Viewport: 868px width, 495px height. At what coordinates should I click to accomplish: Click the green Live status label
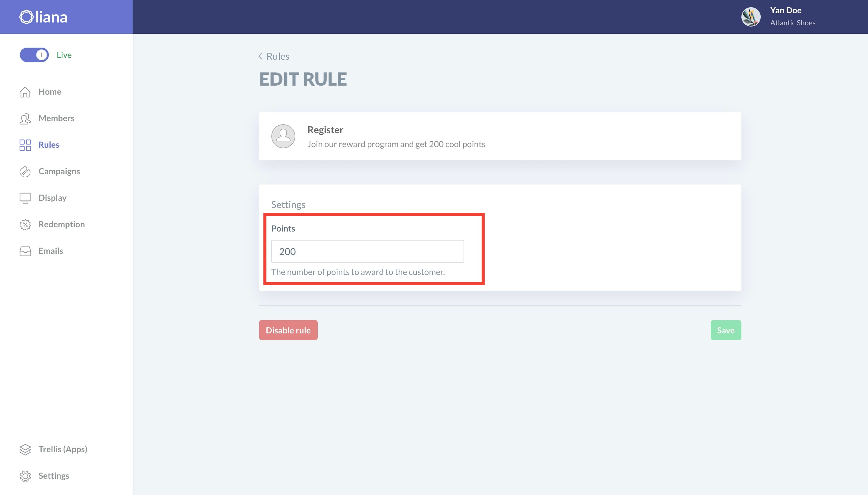point(64,55)
